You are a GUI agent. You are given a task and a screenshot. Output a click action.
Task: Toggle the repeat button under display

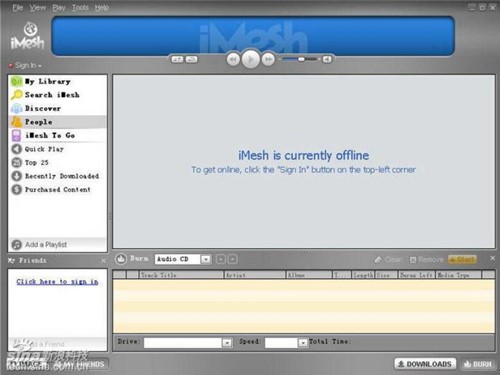coord(191,59)
